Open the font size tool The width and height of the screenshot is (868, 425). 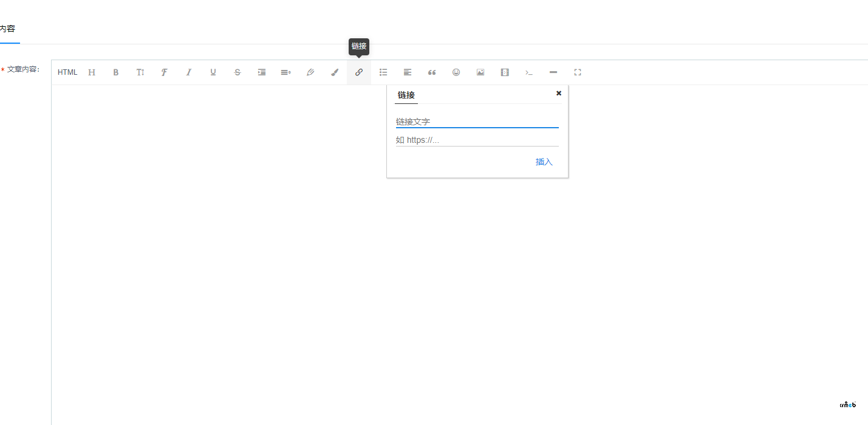[140, 72]
